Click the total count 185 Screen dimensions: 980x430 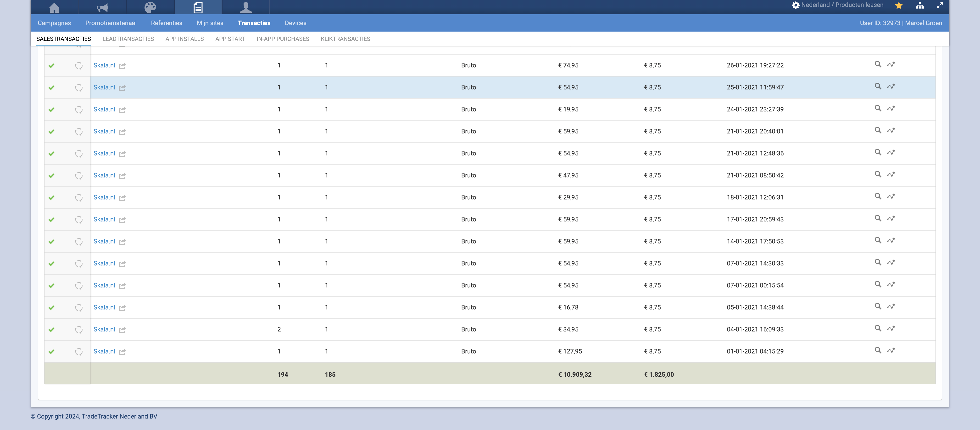point(330,374)
